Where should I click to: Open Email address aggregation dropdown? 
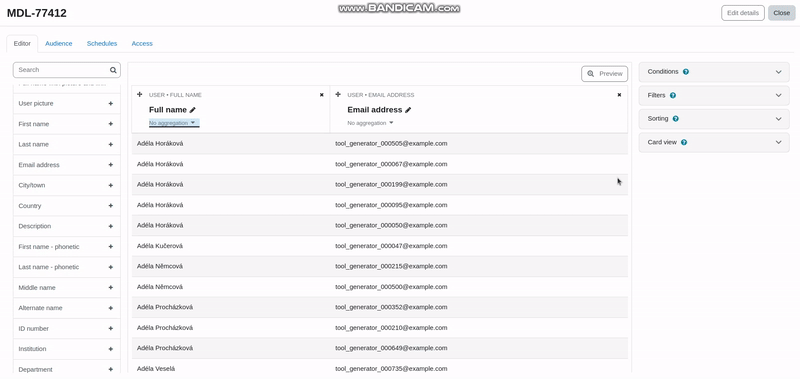point(370,123)
